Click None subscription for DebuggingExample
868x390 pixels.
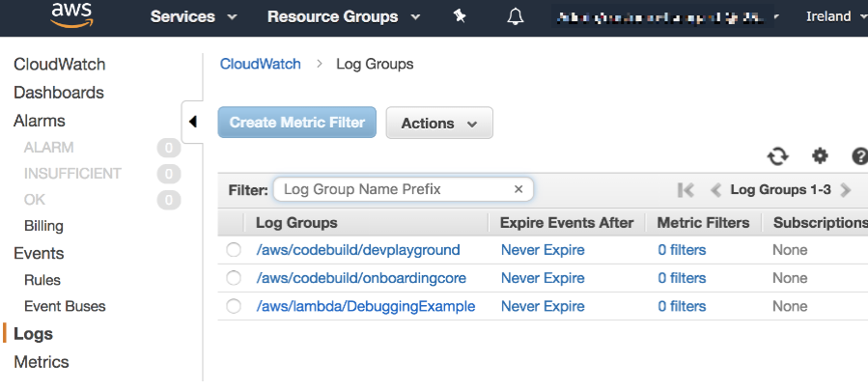[790, 306]
